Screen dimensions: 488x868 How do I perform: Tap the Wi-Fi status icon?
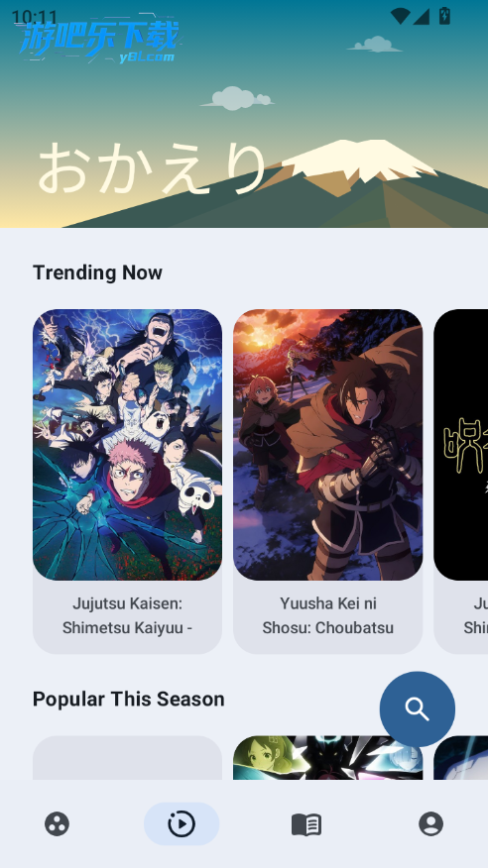(400, 16)
